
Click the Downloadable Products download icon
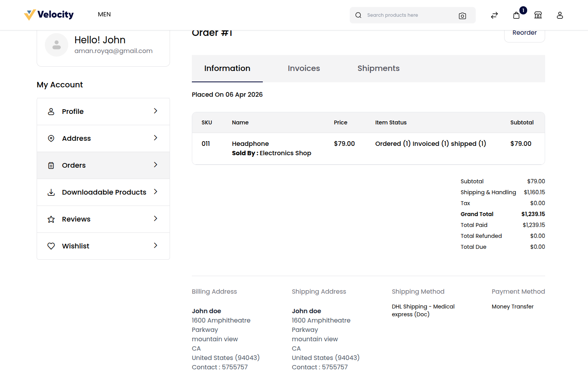[51, 192]
